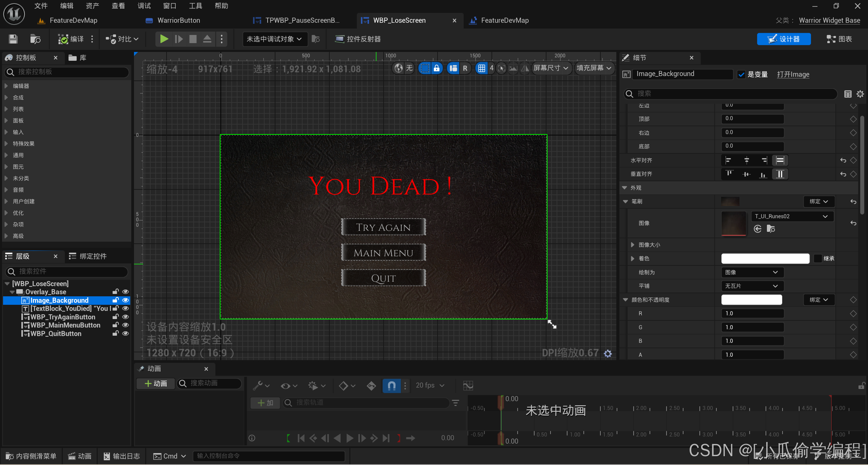Click the play simulation button
The image size is (868, 465).
163,39
